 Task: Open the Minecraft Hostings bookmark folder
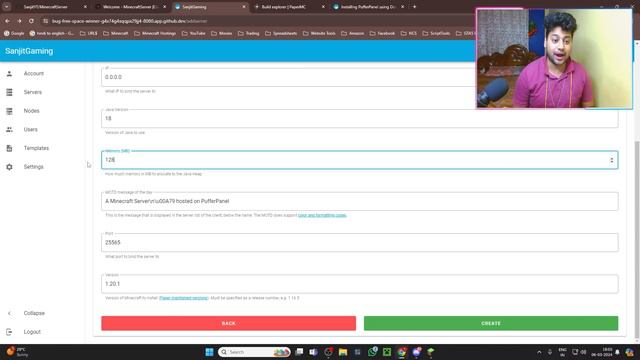click(x=155, y=33)
